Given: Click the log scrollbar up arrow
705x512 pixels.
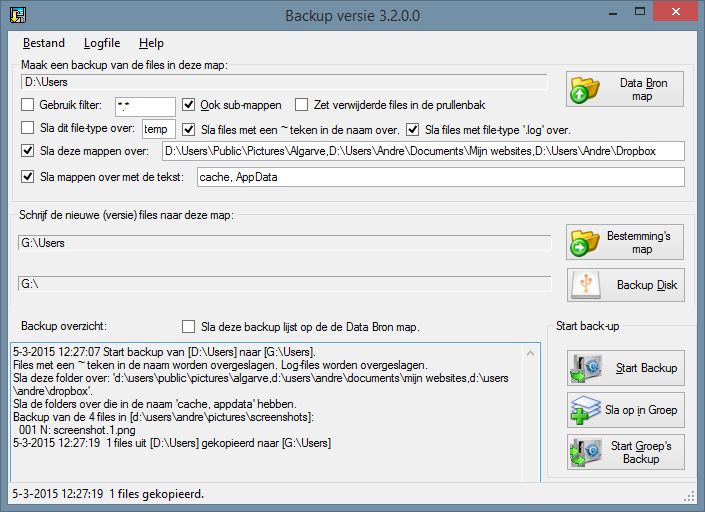Looking at the screenshot, I should tap(531, 353).
